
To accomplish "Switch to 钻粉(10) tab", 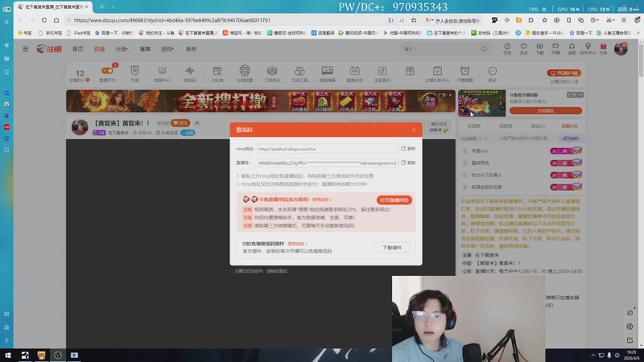I will (x=570, y=126).
